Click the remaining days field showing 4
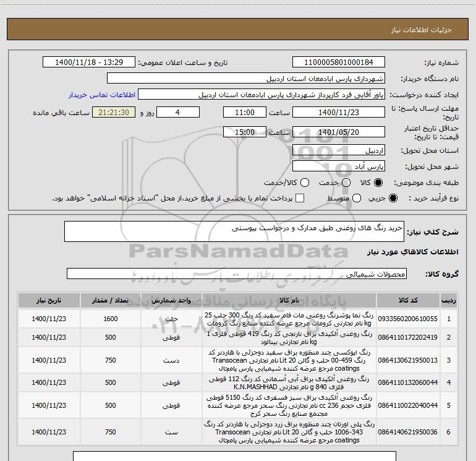Screen dimensions: 476x461 pos(178,112)
